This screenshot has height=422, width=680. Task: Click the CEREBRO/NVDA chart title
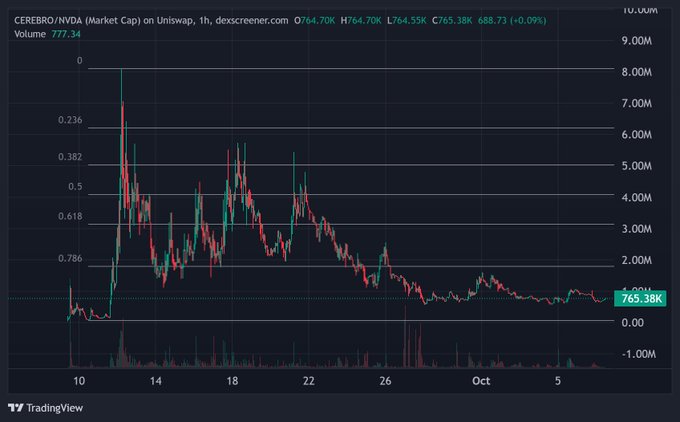pyautogui.click(x=151, y=20)
